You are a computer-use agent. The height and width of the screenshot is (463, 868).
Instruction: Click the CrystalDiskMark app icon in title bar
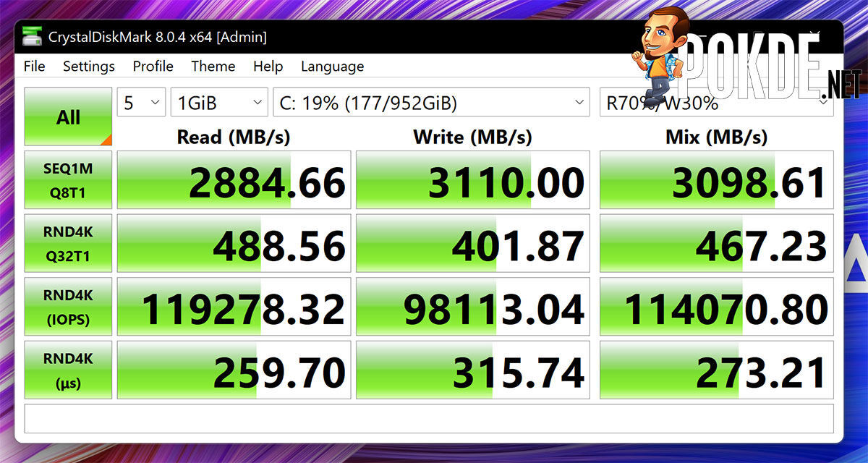(x=33, y=36)
